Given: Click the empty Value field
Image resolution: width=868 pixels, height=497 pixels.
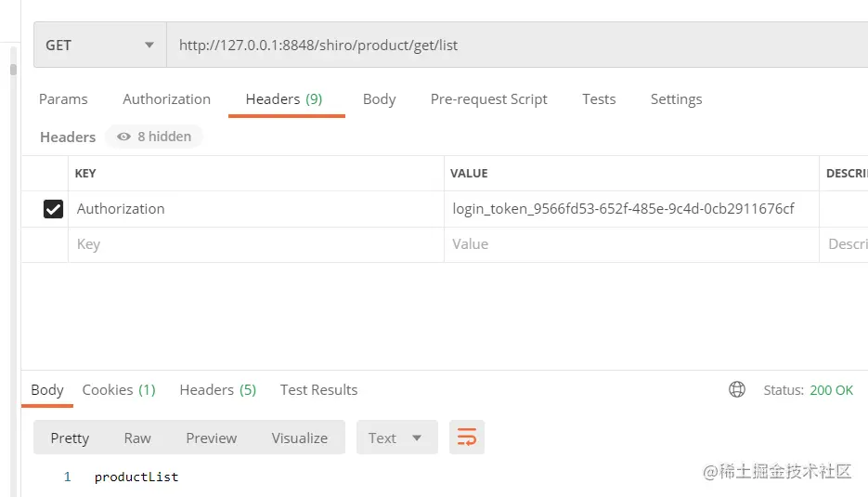Looking at the screenshot, I should [631, 244].
